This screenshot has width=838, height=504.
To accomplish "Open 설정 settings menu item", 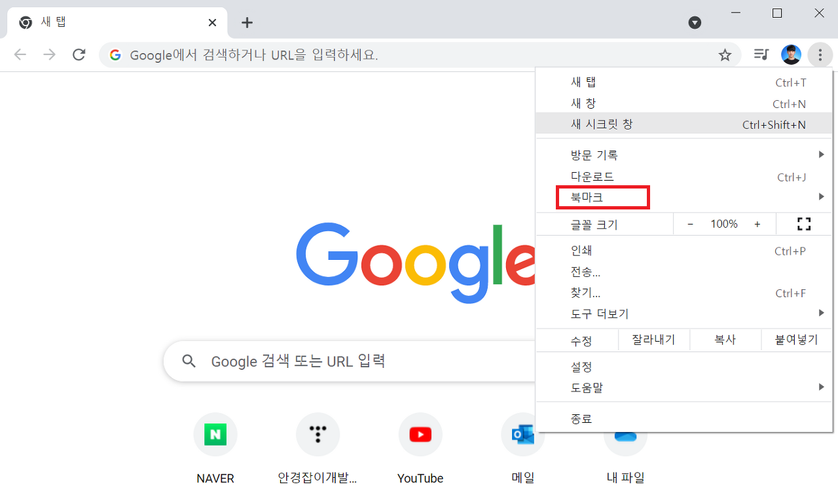I will click(x=684, y=367).
